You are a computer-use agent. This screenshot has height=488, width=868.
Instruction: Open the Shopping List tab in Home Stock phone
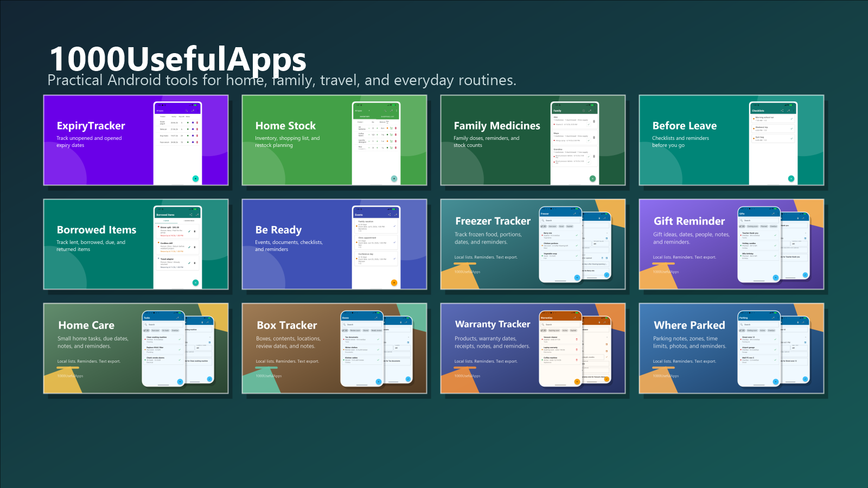[387, 117]
